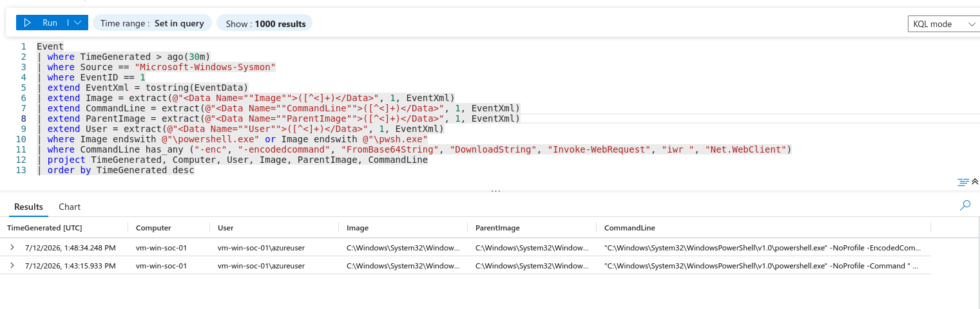This screenshot has height=309, width=980.
Task: Open the Run button dropdown arrow
Action: 77,23
